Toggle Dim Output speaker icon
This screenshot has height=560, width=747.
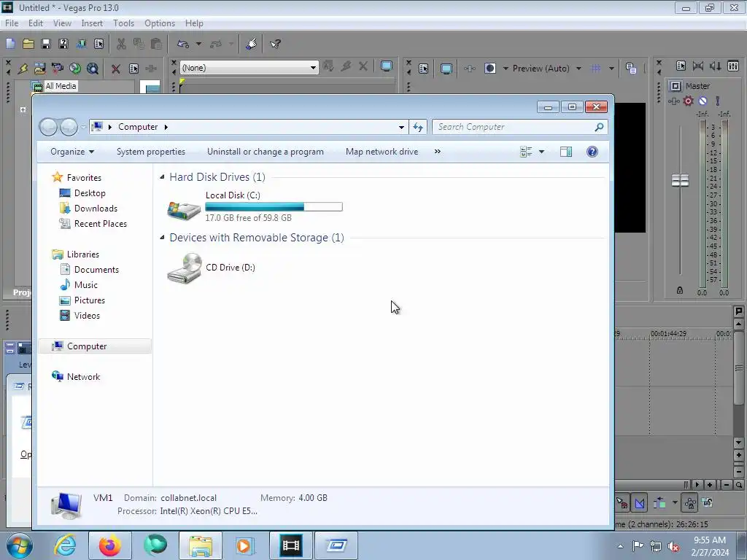(x=716, y=66)
